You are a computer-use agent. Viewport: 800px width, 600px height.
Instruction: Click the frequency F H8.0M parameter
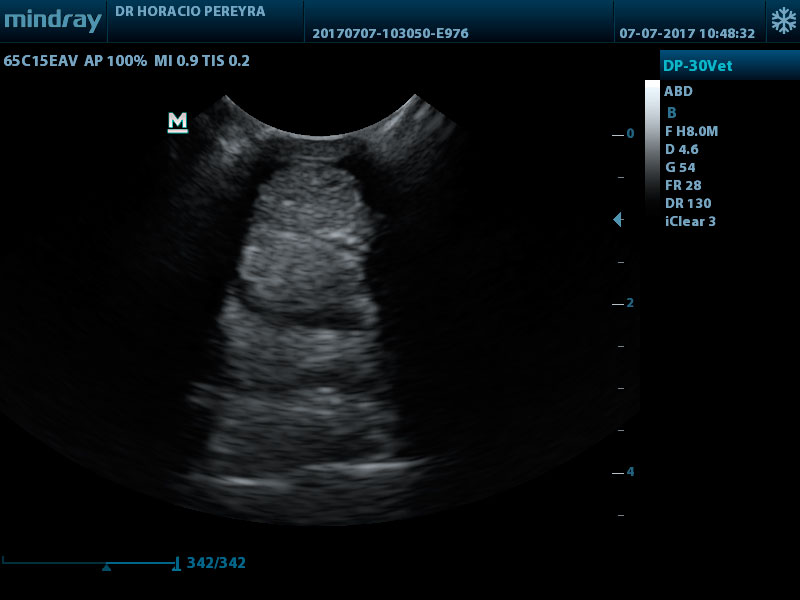[691, 131]
